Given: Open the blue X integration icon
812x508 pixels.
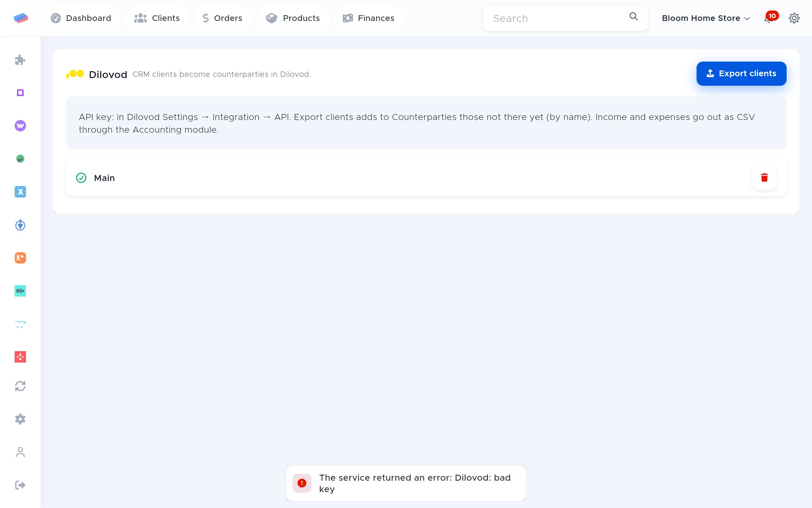Looking at the screenshot, I should 20,191.
